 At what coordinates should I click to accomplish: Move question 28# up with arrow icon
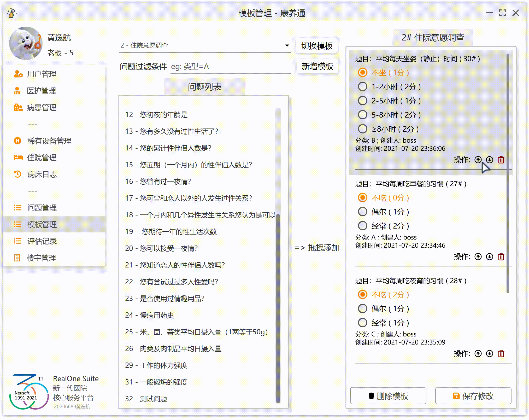point(478,354)
